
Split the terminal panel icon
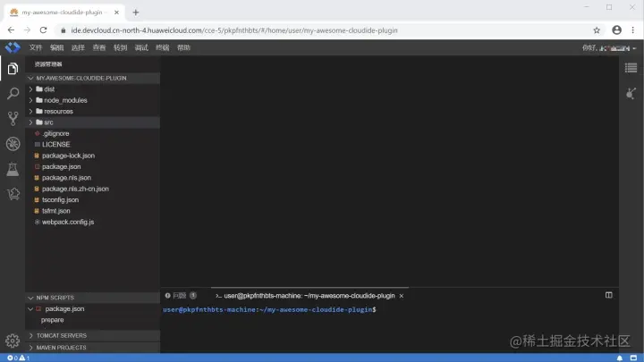tap(609, 295)
